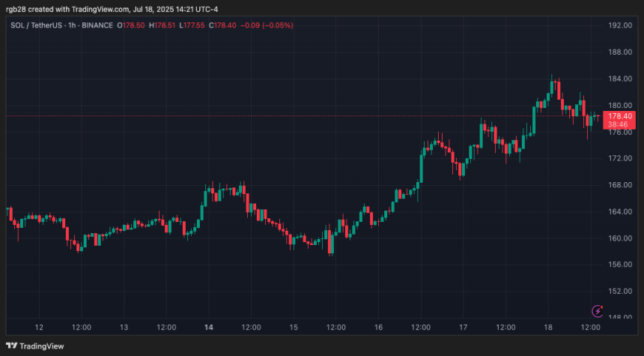Viewport: 644px width, 356px height.
Task: Select date 18 on the time axis
Action: tap(548, 328)
